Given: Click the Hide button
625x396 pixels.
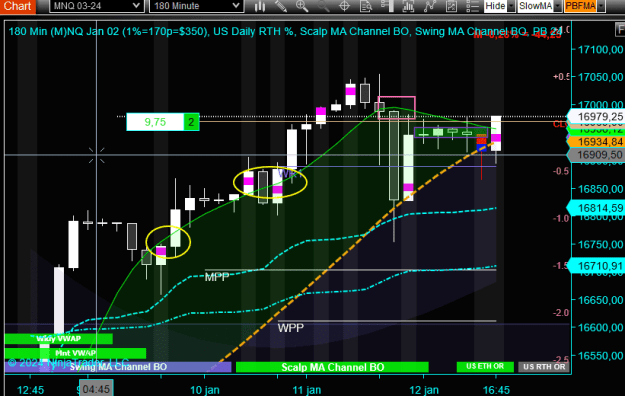Looking at the screenshot, I should click(x=495, y=6).
